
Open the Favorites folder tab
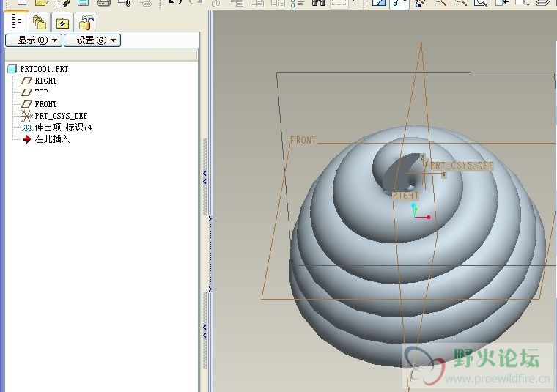tap(63, 22)
